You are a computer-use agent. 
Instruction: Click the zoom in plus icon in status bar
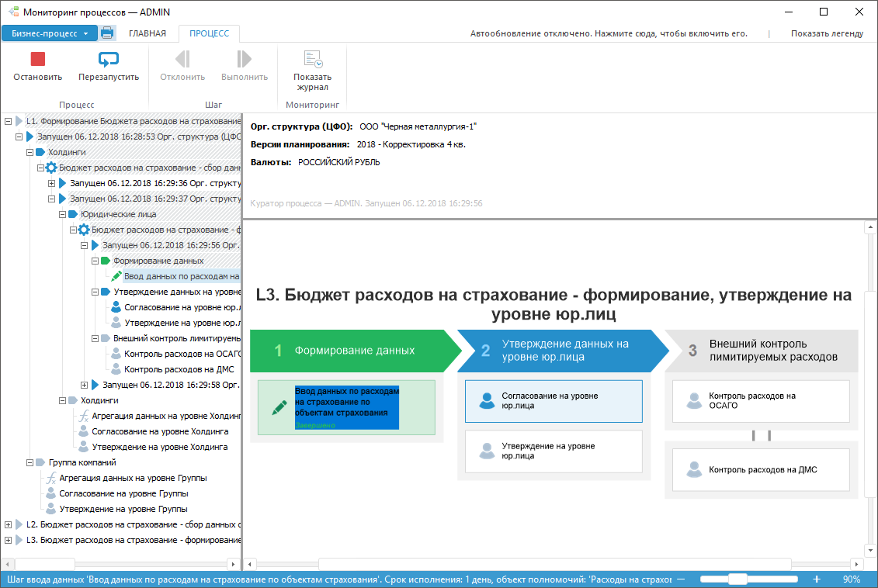pos(817,579)
